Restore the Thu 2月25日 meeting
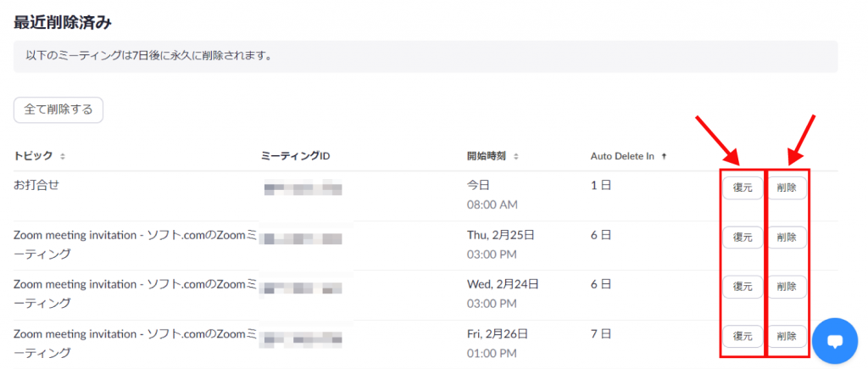Screen dimensions: 868x369 pyautogui.click(x=743, y=238)
